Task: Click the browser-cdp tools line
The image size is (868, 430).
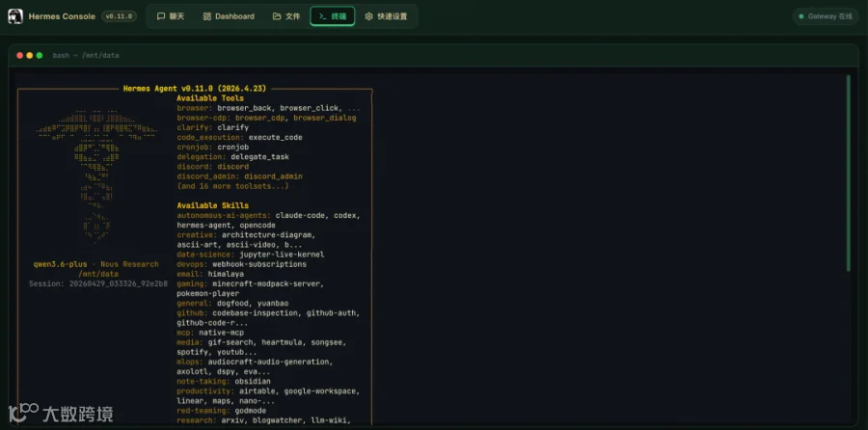Action: 267,118
